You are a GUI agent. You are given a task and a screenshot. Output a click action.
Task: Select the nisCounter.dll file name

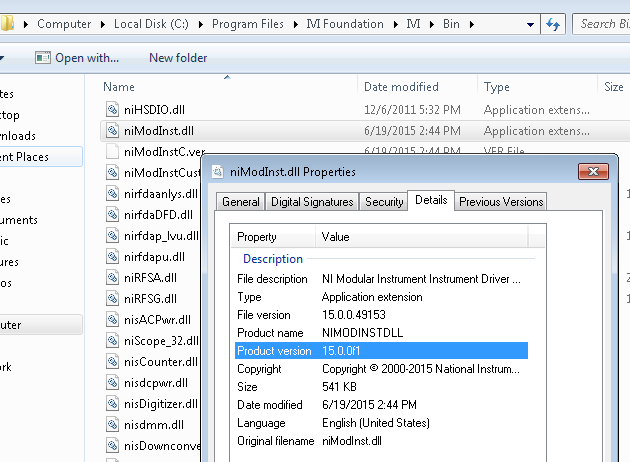tap(161, 362)
